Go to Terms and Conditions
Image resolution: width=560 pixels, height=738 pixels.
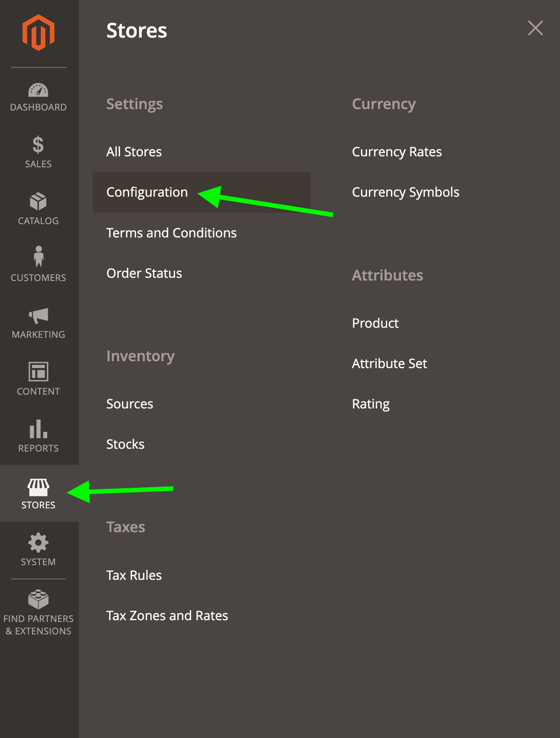pyautogui.click(x=171, y=233)
